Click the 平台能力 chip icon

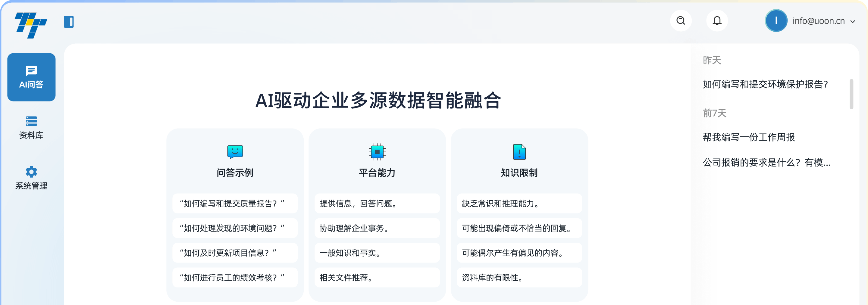377,152
